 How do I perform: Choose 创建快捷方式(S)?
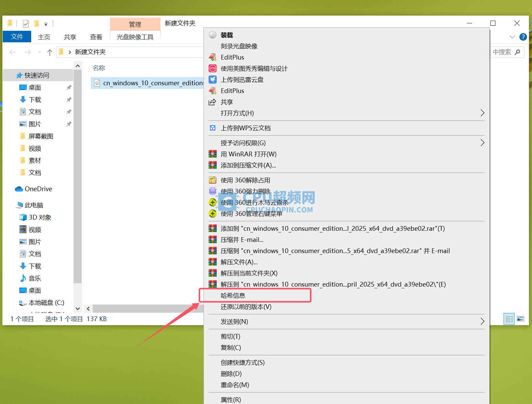242,362
